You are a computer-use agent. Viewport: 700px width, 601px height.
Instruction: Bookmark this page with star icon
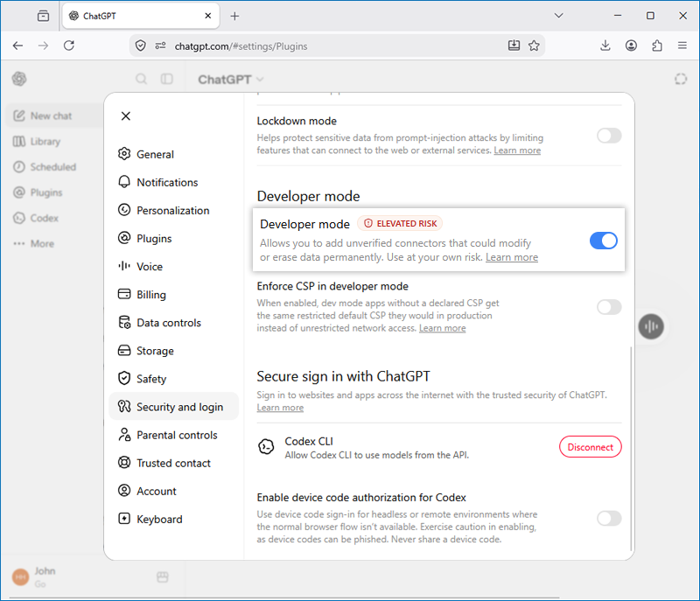pos(534,45)
